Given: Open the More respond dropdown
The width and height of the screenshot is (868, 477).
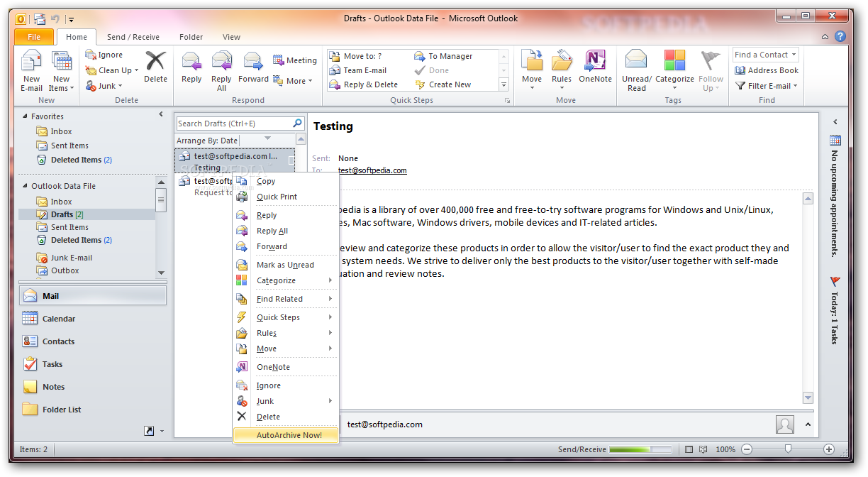Looking at the screenshot, I should [294, 81].
